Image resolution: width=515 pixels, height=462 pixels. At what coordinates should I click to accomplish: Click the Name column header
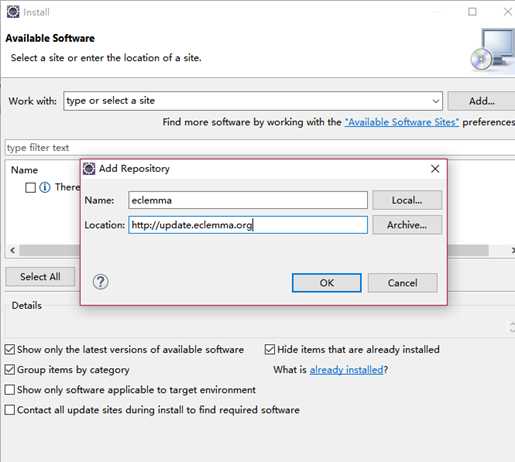(24, 170)
